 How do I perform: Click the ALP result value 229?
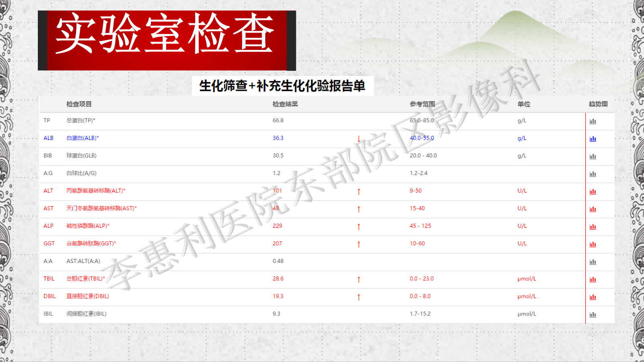(x=277, y=226)
